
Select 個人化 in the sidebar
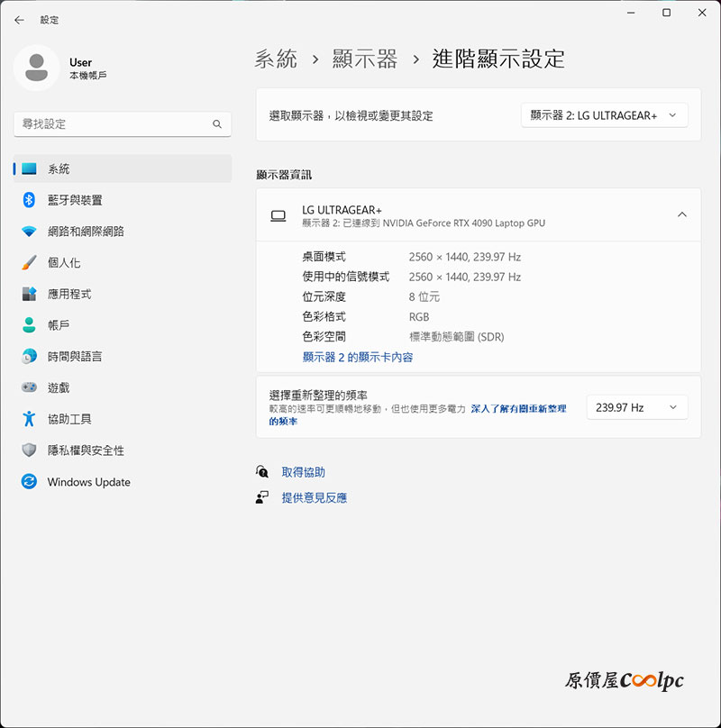123,262
